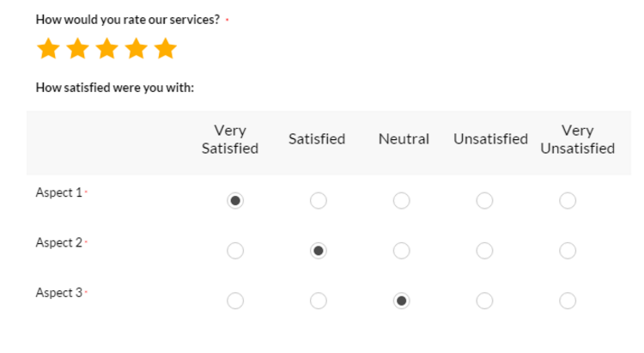
Task: Choose Neutral for Aspect 1
Action: (x=401, y=200)
